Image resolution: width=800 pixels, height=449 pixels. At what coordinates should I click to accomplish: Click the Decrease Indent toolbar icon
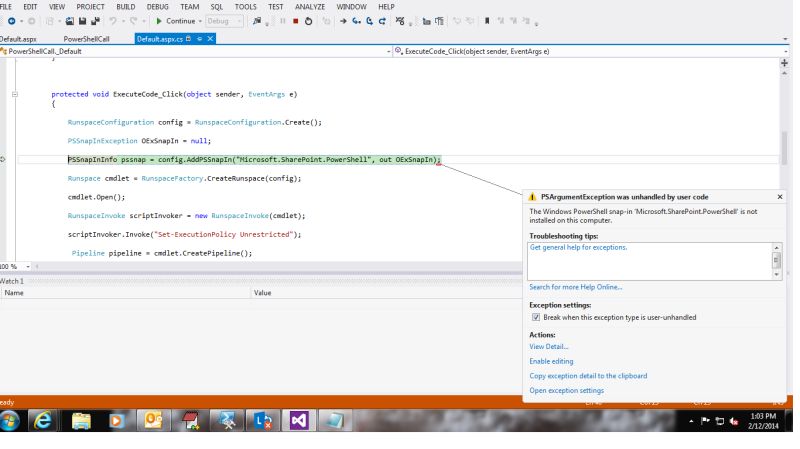pos(426,21)
